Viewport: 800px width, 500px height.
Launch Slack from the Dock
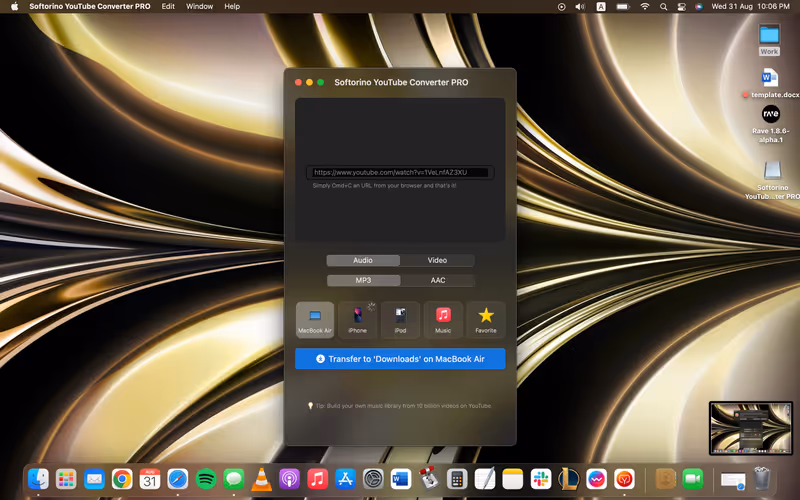pos(541,479)
